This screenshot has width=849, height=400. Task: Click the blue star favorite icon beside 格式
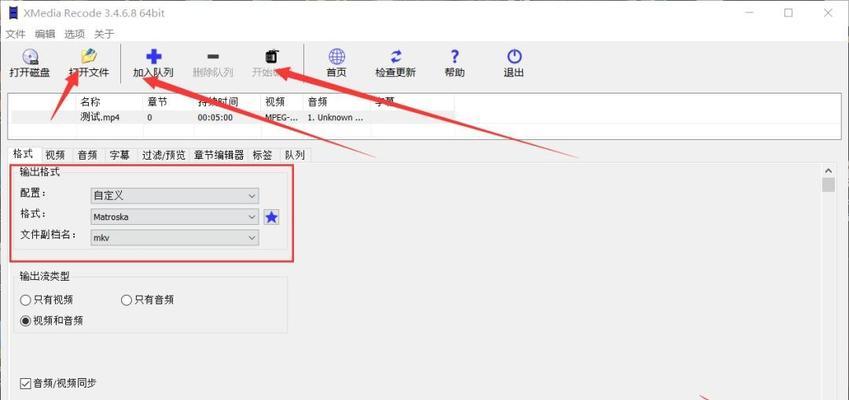[271, 217]
